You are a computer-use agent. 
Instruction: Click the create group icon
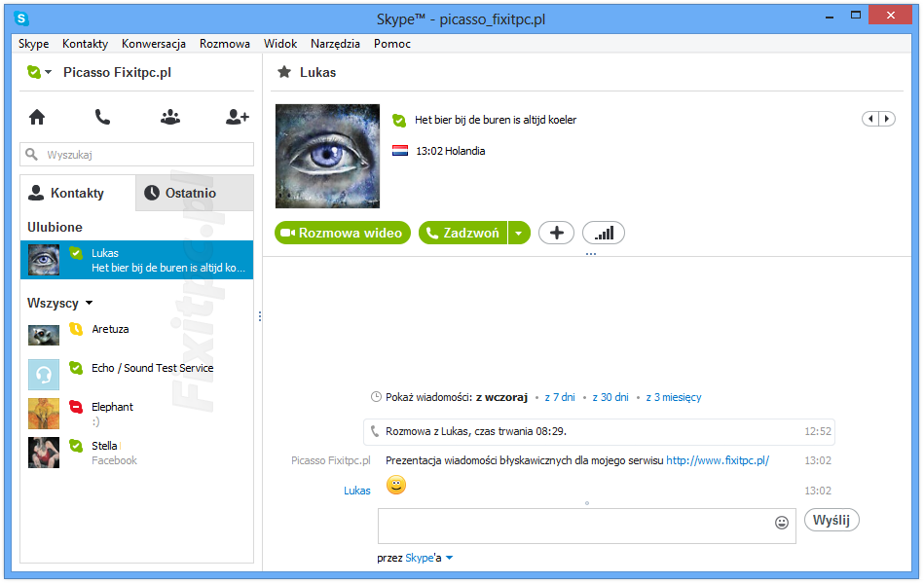tap(170, 117)
